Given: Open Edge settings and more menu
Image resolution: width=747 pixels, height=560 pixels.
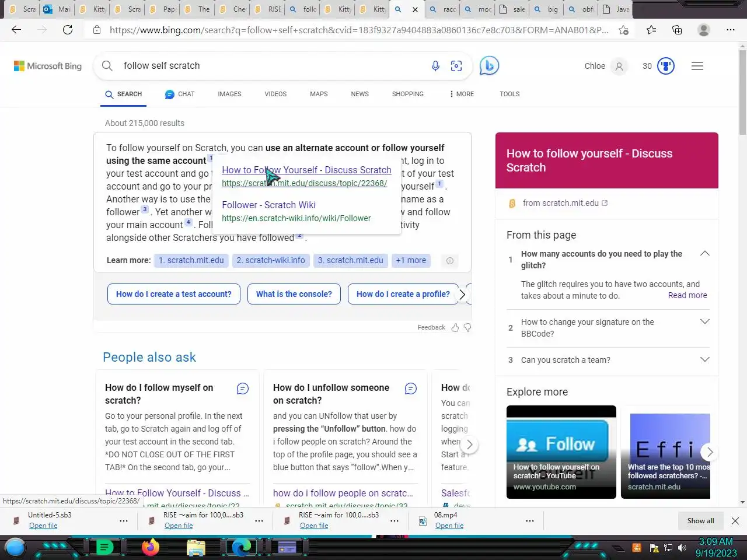Looking at the screenshot, I should (731, 30).
